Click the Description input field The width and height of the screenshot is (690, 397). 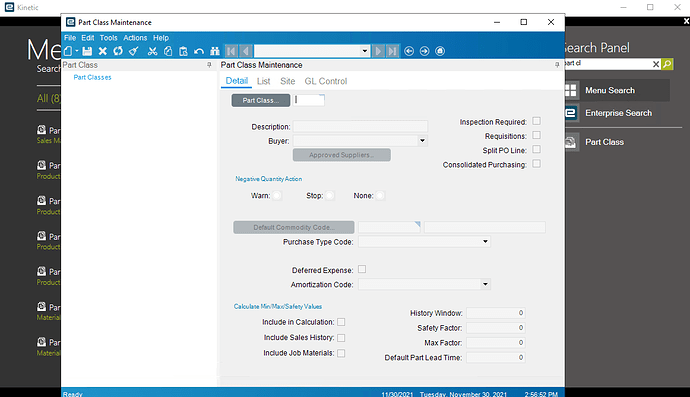360,127
